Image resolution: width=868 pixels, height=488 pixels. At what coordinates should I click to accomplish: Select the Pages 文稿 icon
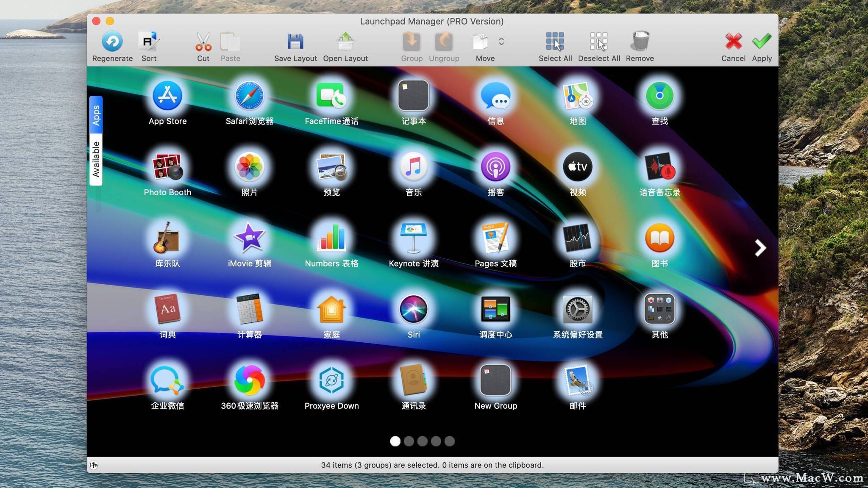(495, 238)
